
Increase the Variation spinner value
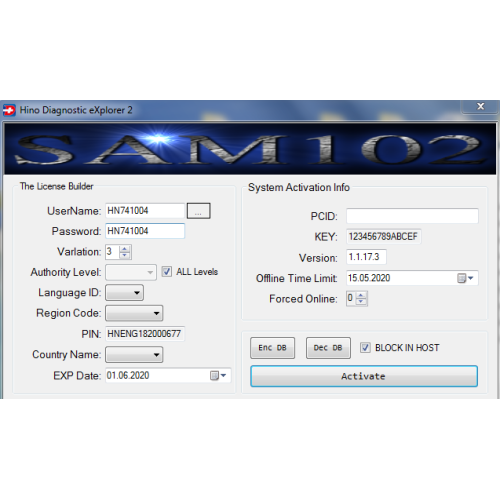tap(125, 249)
